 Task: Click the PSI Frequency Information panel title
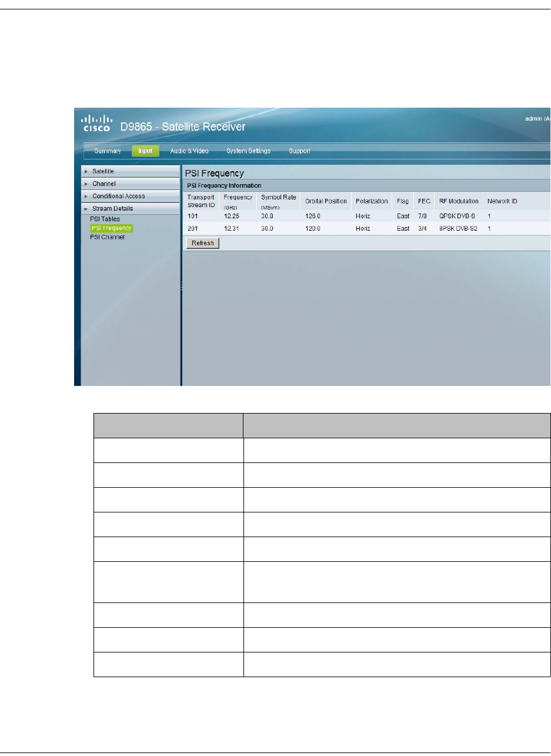224,185
